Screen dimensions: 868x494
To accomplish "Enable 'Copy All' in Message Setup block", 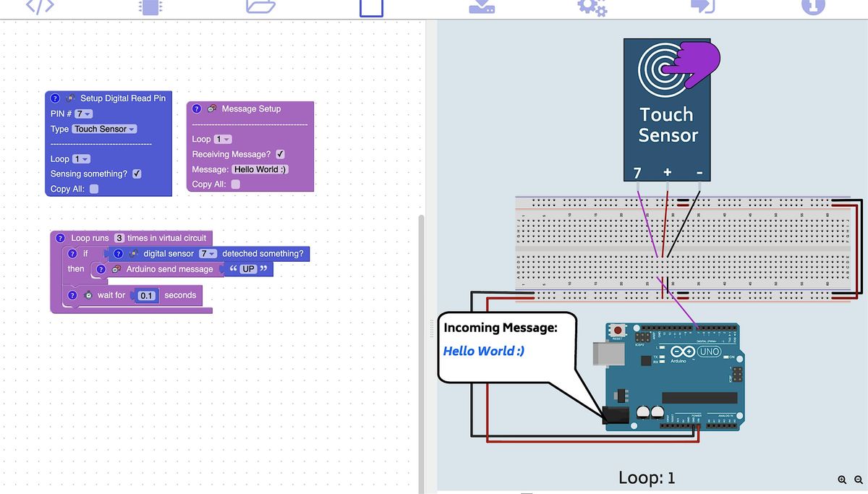I will 235,184.
